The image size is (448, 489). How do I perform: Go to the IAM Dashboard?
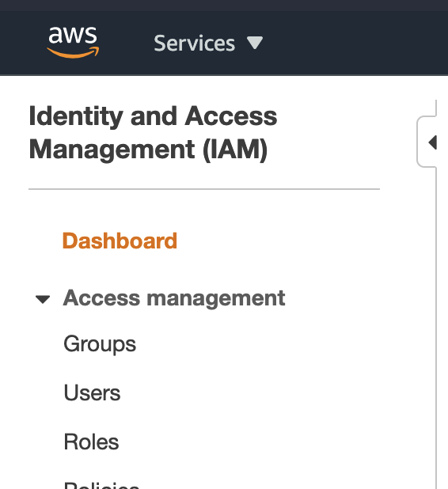click(x=120, y=241)
